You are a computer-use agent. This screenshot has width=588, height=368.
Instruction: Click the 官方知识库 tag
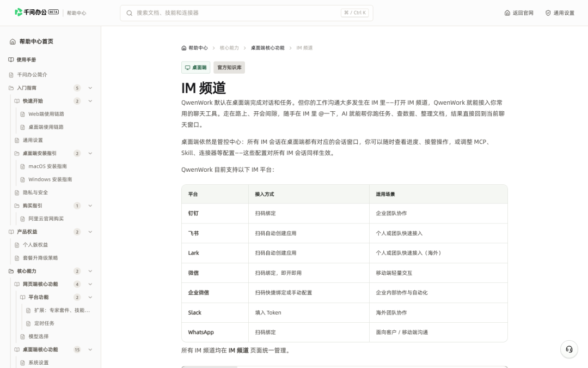[229, 68]
